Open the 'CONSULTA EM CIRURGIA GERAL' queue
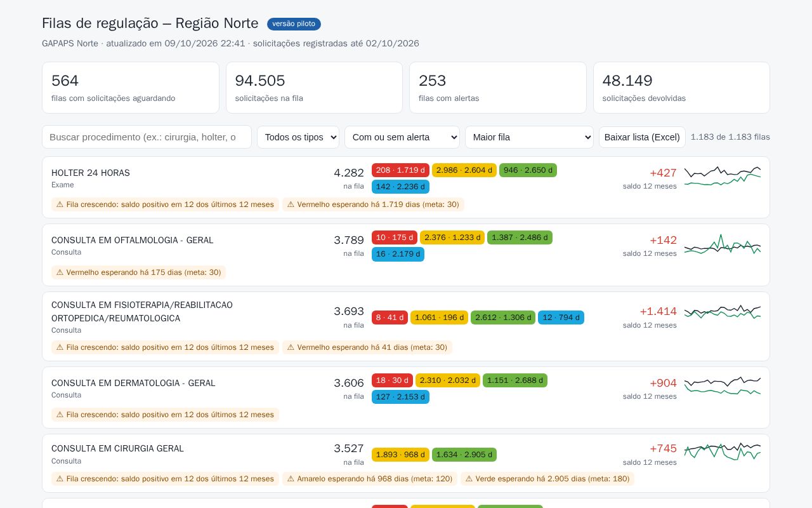Viewport: 812px width, 508px height. [x=406, y=463]
